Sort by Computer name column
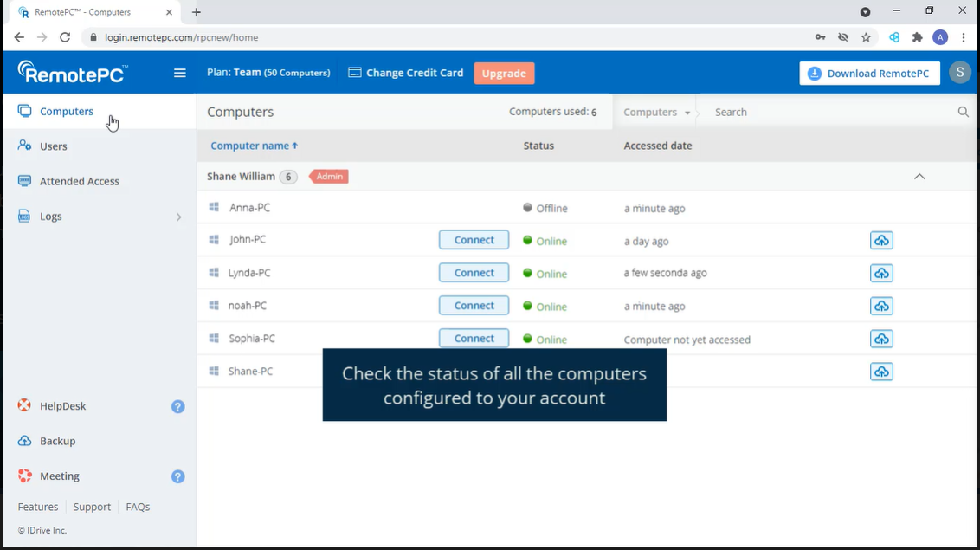The width and height of the screenshot is (980, 550). point(254,146)
